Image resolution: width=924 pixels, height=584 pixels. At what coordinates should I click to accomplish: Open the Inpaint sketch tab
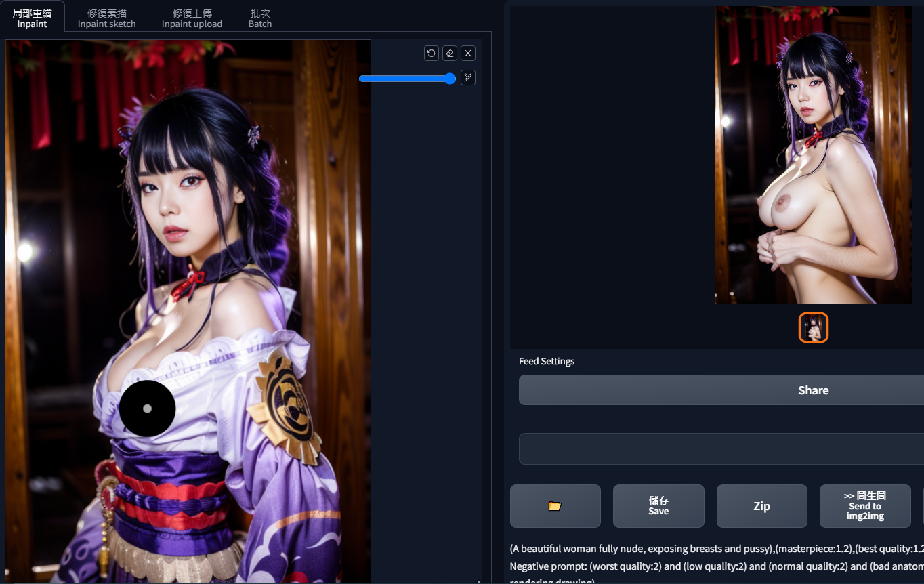pos(106,18)
